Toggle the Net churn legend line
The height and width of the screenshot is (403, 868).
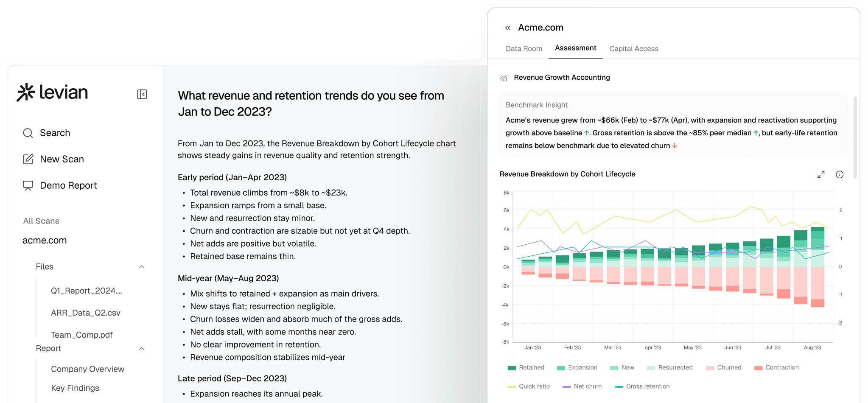pos(582,386)
